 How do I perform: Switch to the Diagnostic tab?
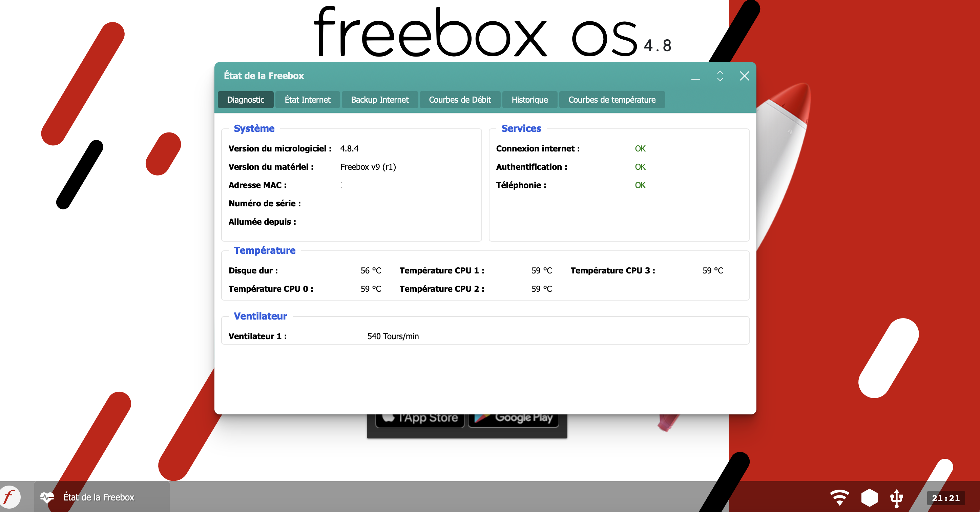[245, 100]
